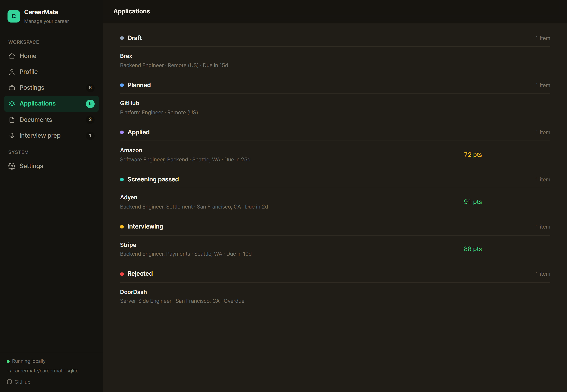Image resolution: width=567 pixels, height=392 pixels.
Task: Click the red Rejected status dot
Action: pyautogui.click(x=122, y=274)
